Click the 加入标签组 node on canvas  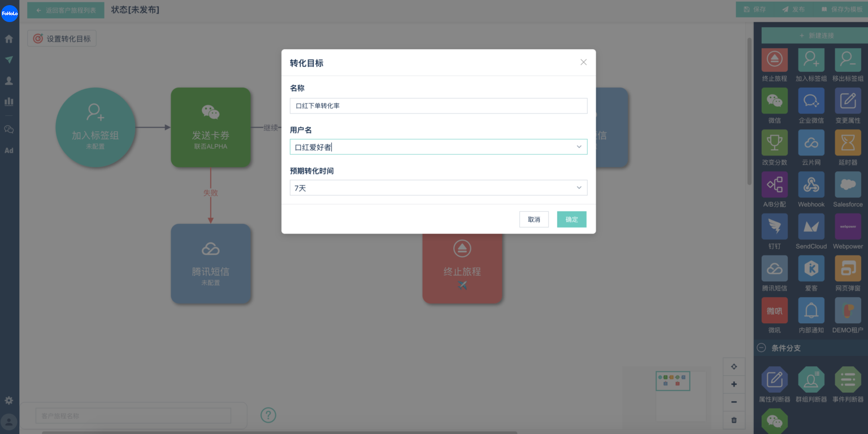[95, 127]
